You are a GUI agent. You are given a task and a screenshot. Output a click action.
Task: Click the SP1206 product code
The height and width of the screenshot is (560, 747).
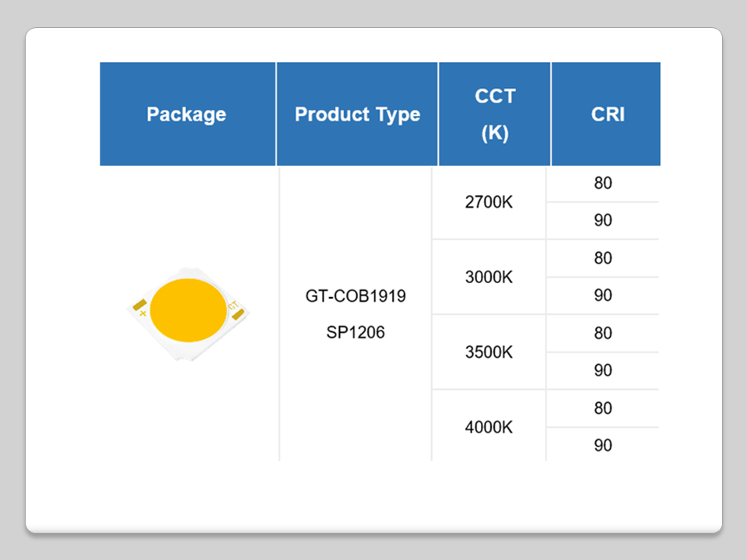coord(356,332)
